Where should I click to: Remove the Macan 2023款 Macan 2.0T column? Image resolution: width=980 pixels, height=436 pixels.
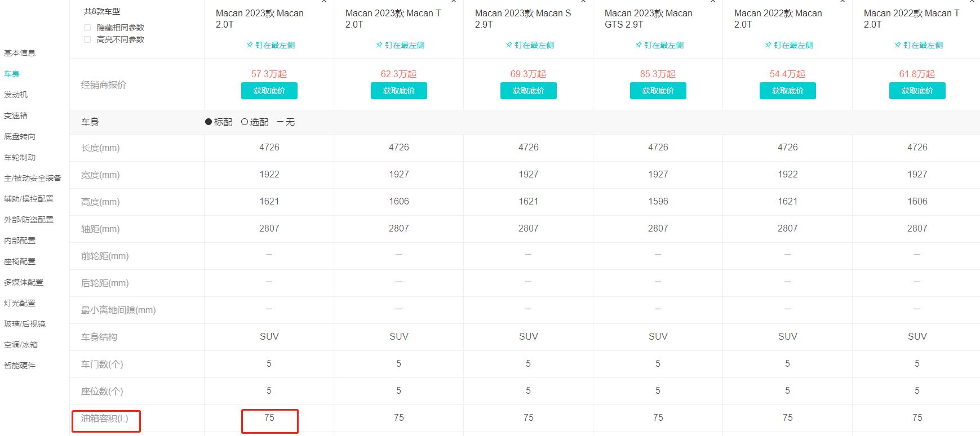point(324,2)
